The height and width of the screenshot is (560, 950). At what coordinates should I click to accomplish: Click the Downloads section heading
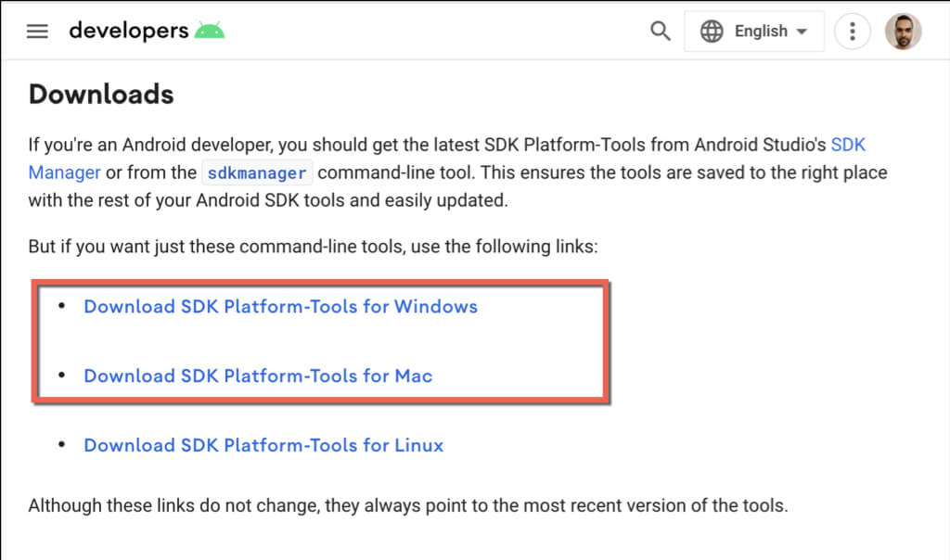(101, 95)
